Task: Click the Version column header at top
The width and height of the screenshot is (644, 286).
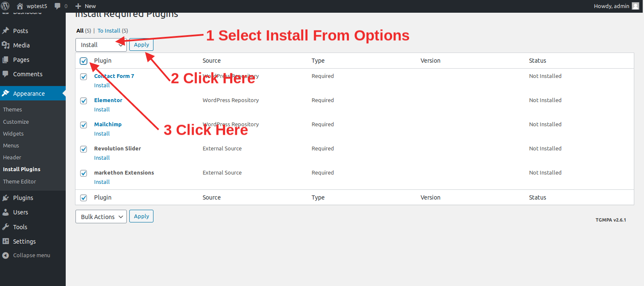Action: (x=430, y=61)
